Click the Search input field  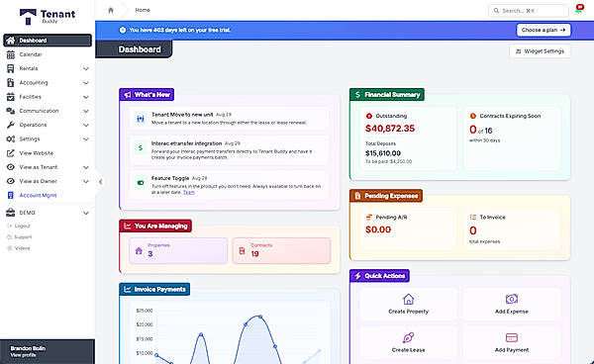click(529, 11)
